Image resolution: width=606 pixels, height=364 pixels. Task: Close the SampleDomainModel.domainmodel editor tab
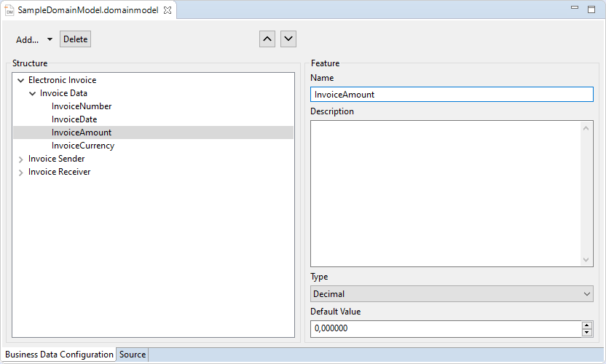pyautogui.click(x=167, y=10)
